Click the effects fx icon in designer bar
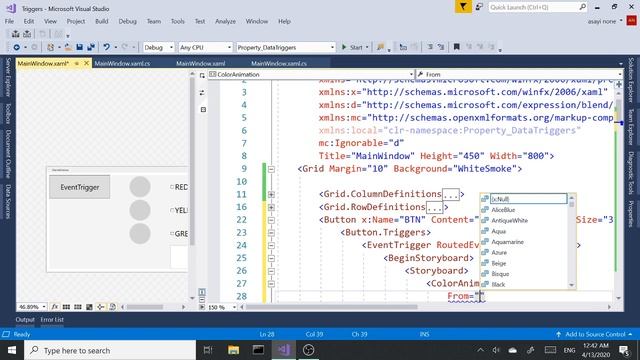Screen dimensions: 640x360 click(55, 307)
